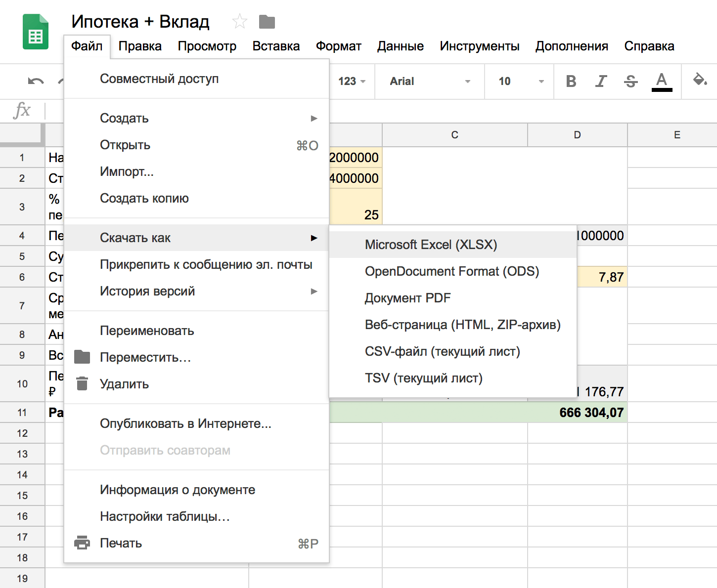Viewport: 717px width, 588px height.
Task: Open Настройки таблицы... entry
Action: [x=197, y=516]
